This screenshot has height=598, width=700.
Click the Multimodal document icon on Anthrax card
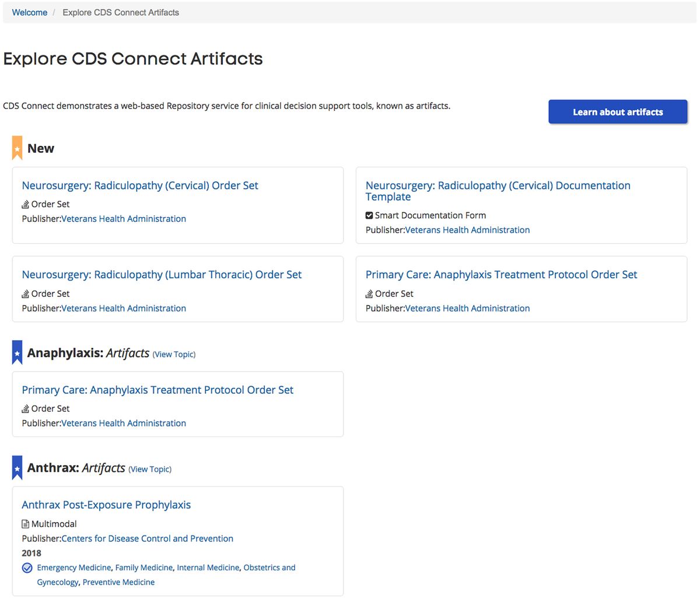tap(24, 523)
